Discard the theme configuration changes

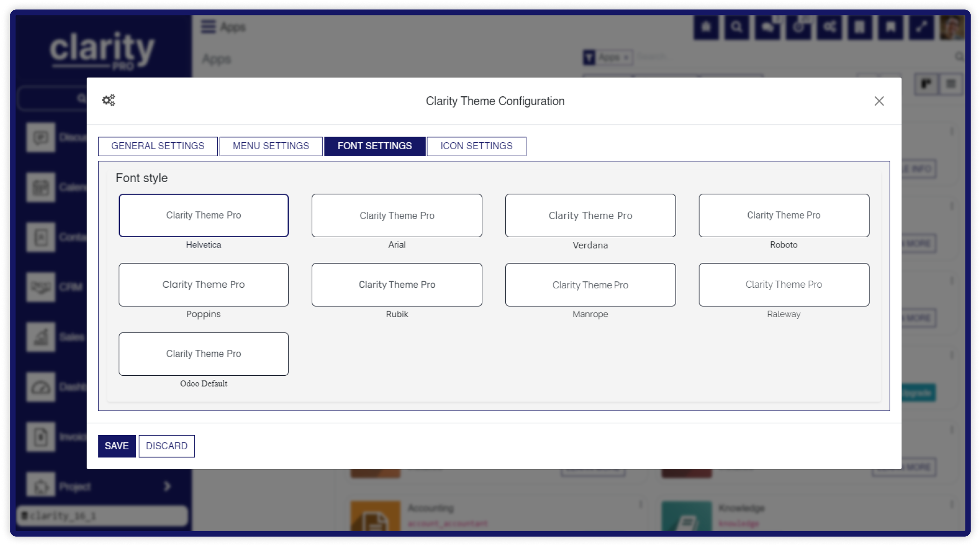(x=167, y=446)
